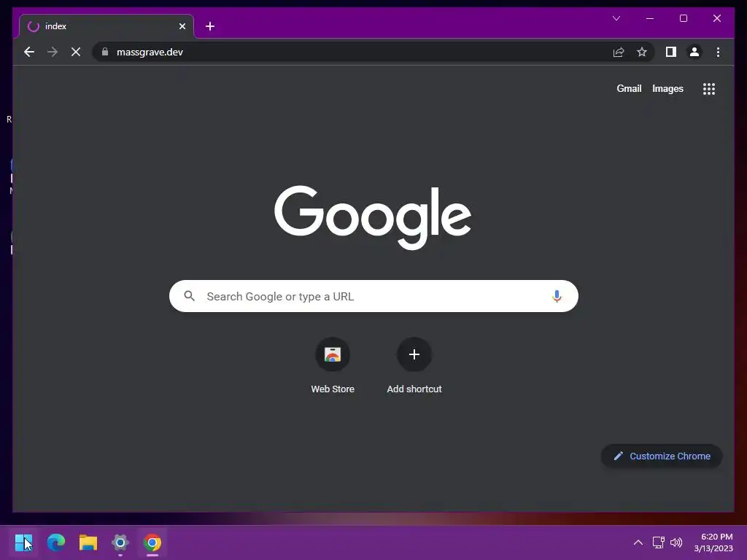
Task: Start voice search with microphone icon
Action: (x=557, y=296)
